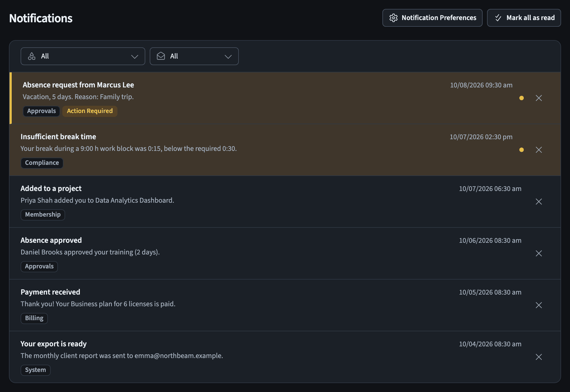Image resolution: width=570 pixels, height=392 pixels.
Task: Click the System tag
Action: click(36, 370)
